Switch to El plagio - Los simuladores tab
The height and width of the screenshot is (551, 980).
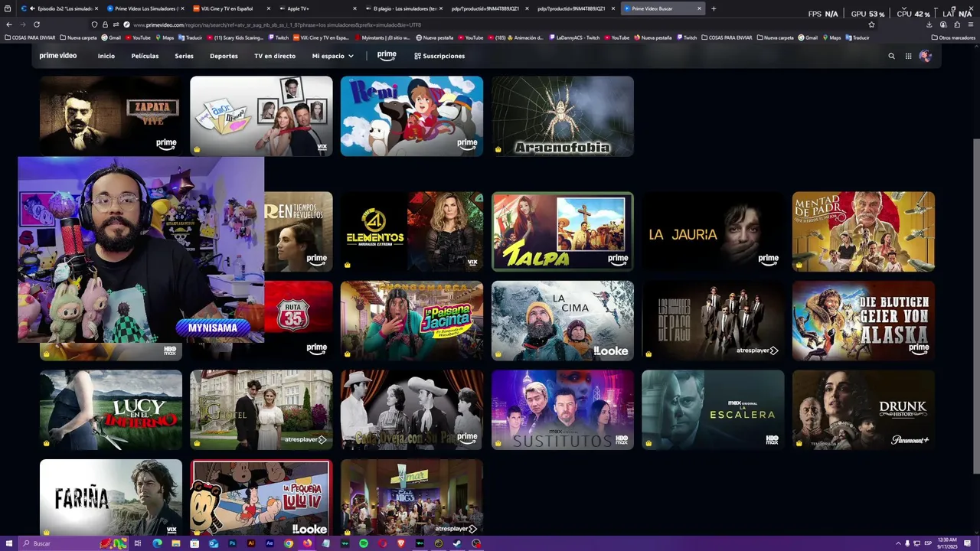(x=402, y=8)
